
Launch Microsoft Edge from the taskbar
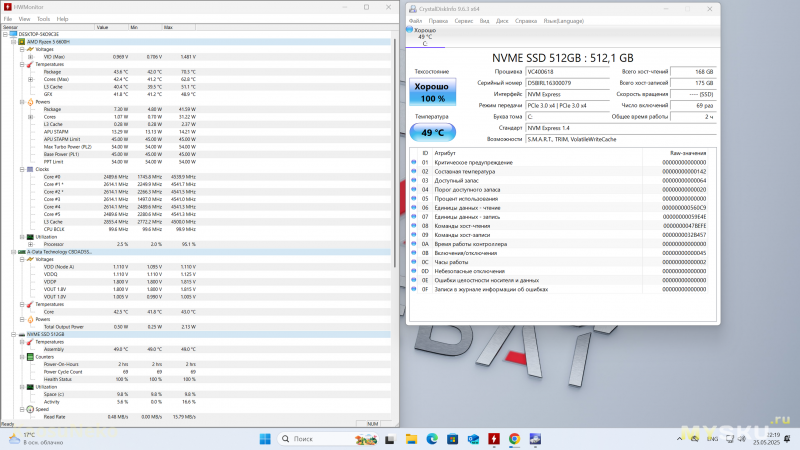click(432, 439)
